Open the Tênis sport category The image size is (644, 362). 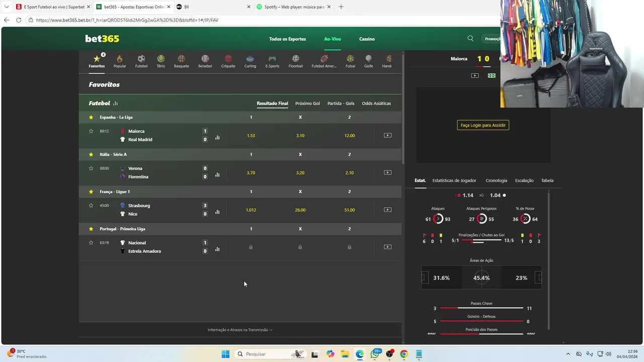(x=160, y=61)
